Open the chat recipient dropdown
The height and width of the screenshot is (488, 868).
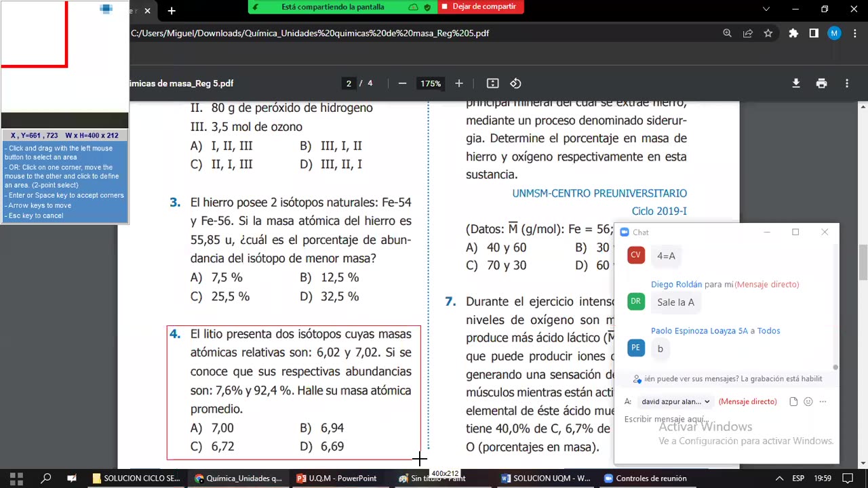click(675, 401)
